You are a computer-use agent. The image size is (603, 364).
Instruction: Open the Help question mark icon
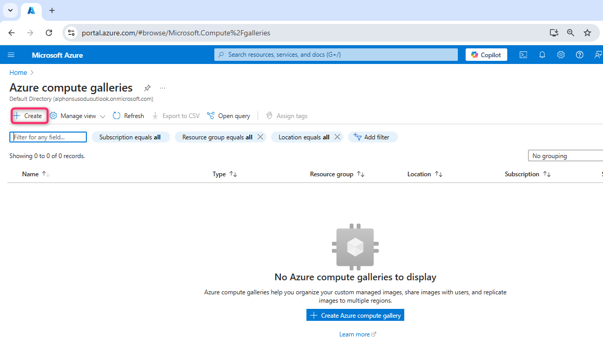pos(580,55)
